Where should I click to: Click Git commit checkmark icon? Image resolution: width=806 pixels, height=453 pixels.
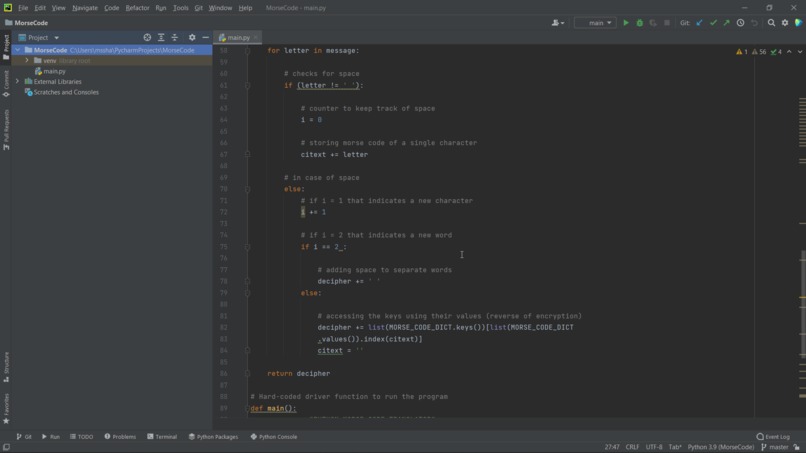click(713, 23)
